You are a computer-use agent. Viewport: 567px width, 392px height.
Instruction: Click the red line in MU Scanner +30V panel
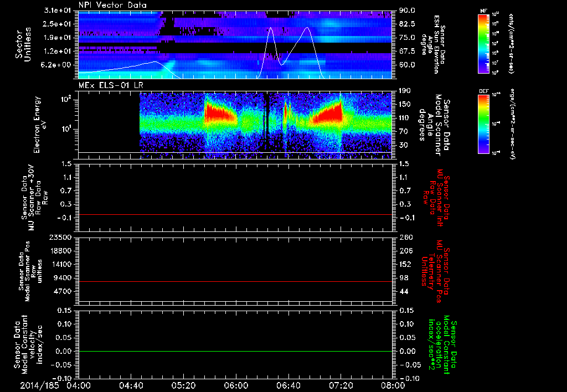(x=235, y=214)
